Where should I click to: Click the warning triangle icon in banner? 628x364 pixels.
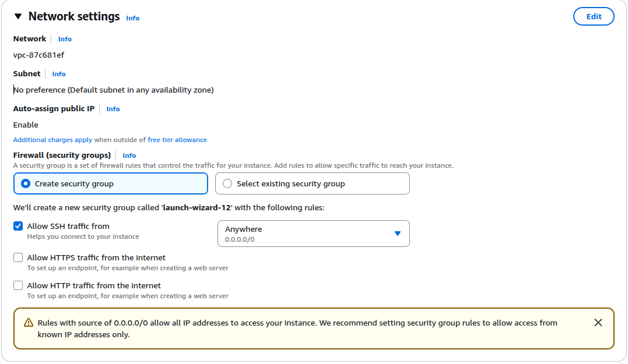point(29,323)
